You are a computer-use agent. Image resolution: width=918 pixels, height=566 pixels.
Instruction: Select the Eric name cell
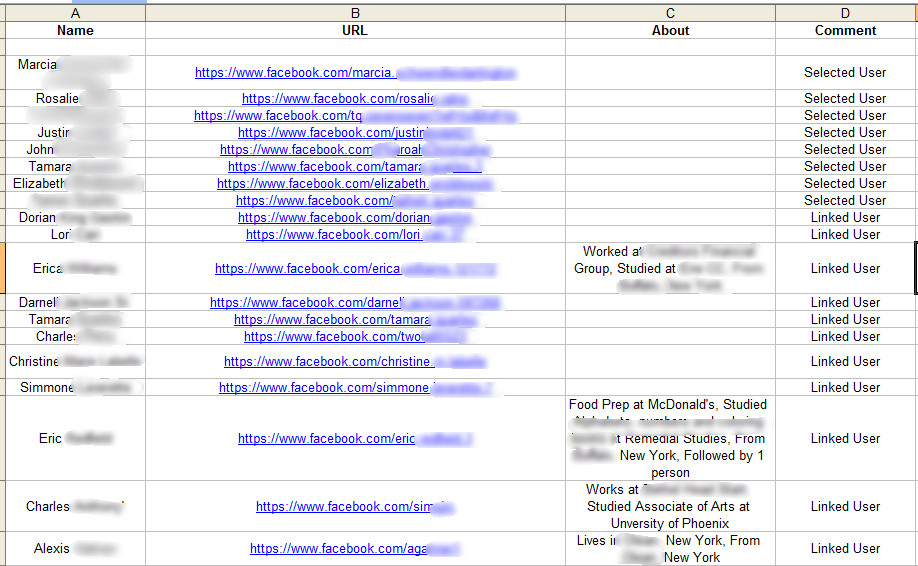coord(76,438)
